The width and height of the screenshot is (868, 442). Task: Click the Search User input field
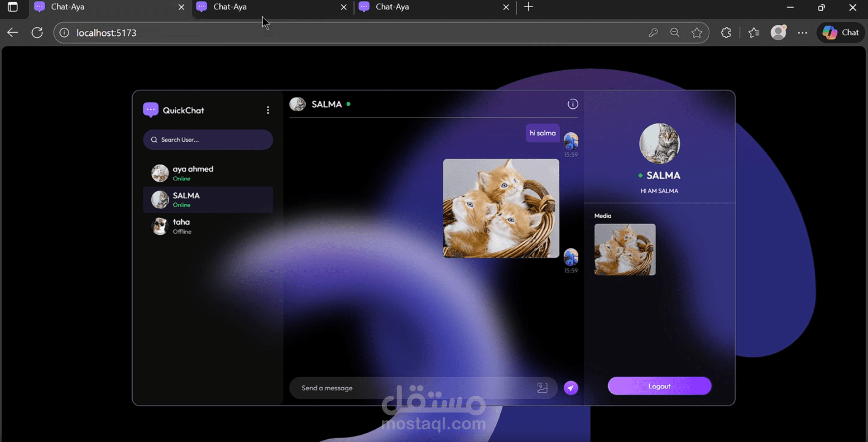pos(208,139)
